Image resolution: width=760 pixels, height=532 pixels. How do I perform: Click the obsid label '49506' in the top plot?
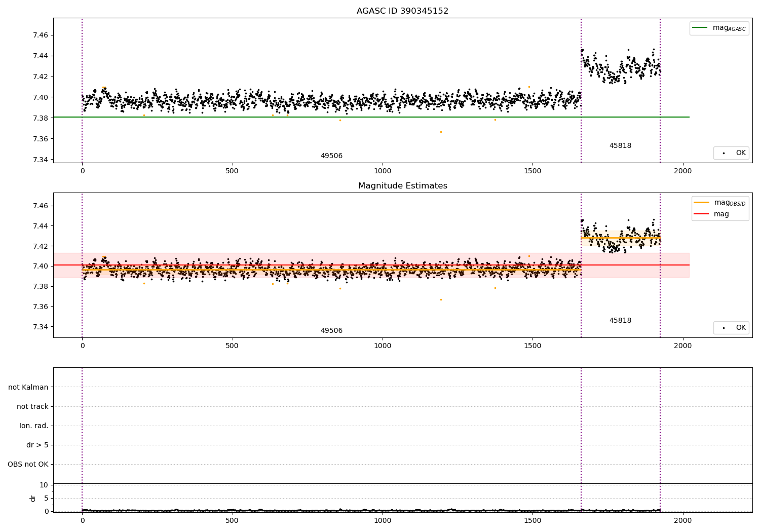pyautogui.click(x=331, y=156)
